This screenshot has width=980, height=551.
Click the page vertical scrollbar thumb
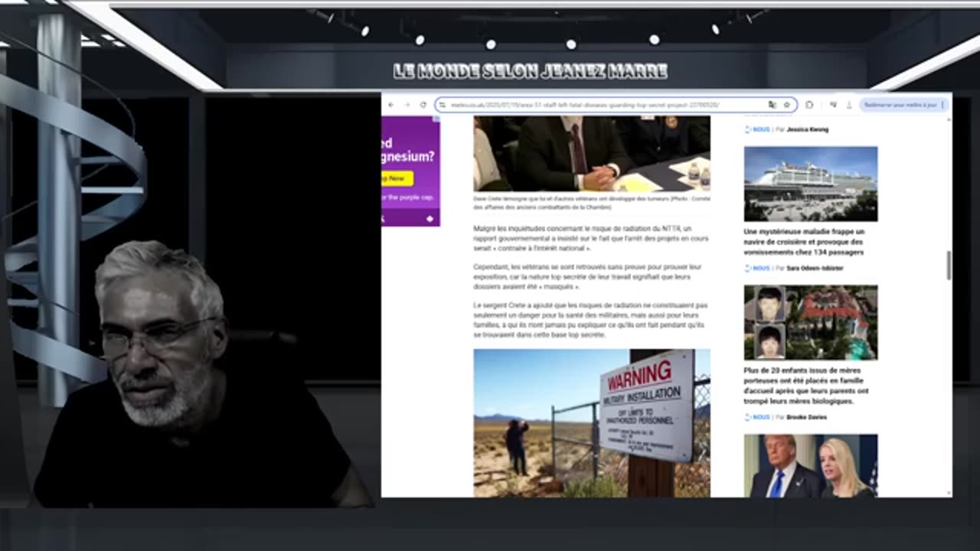[949, 265]
